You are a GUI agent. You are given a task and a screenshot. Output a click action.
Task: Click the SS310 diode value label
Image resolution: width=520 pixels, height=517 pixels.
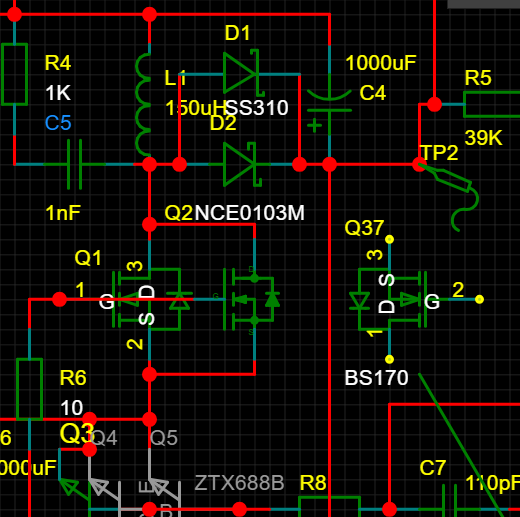(x=257, y=108)
